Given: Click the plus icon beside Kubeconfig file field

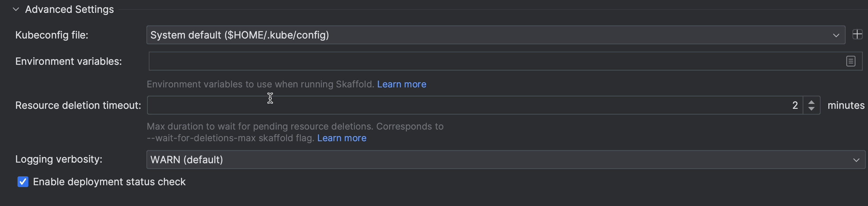Looking at the screenshot, I should tap(858, 35).
